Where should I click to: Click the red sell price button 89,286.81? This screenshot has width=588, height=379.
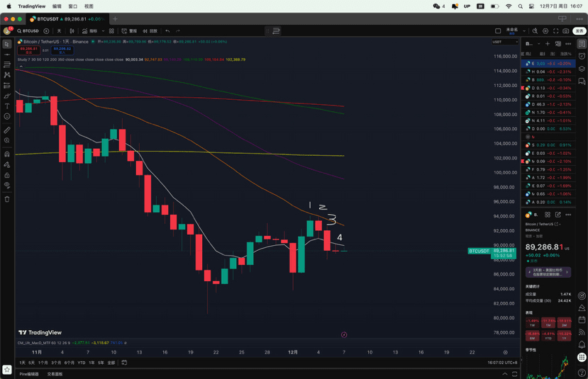[x=29, y=50]
